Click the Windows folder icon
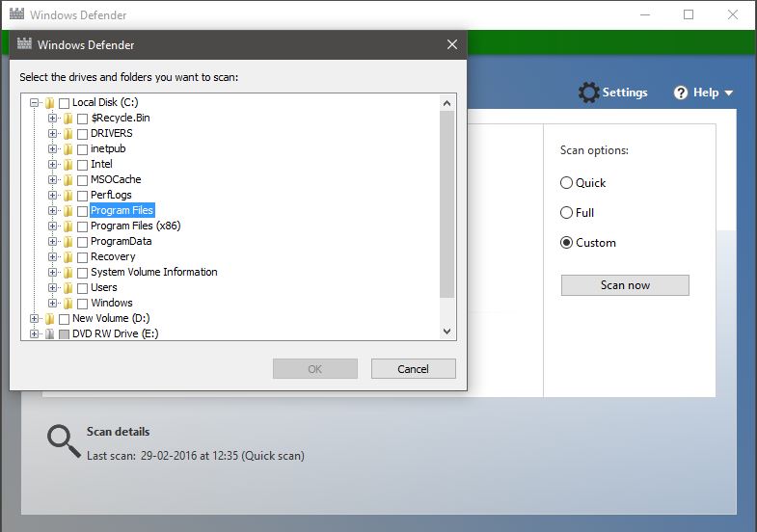 (68, 304)
